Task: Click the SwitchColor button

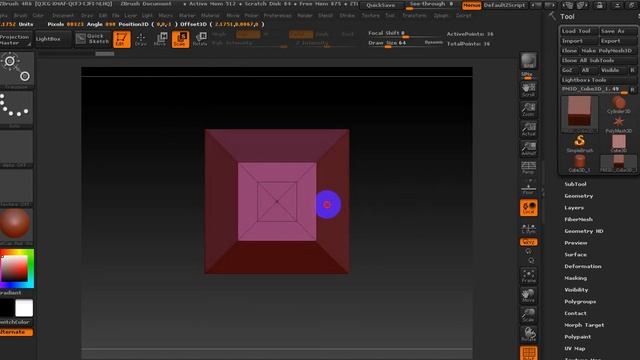Action: point(16,322)
